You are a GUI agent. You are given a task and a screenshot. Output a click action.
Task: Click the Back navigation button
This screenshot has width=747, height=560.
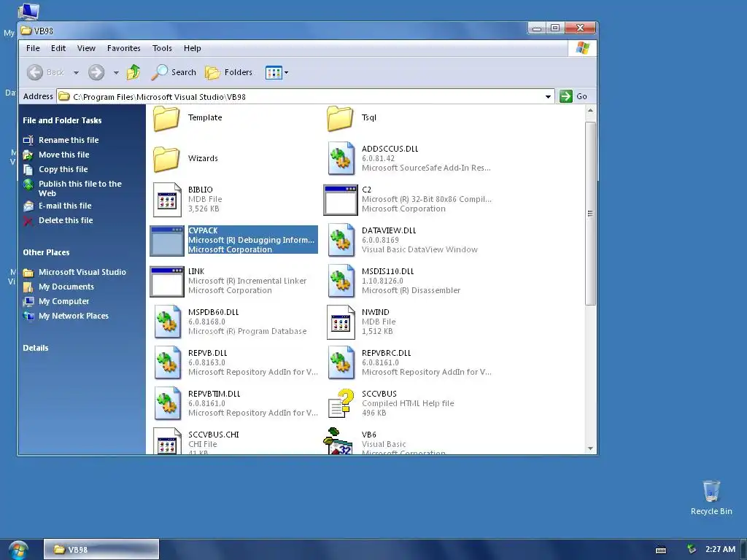46,72
